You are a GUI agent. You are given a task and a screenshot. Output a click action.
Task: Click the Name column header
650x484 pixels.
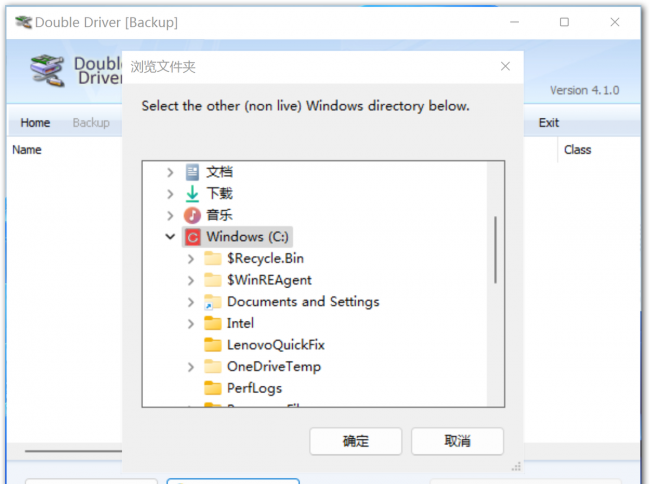tap(27, 150)
